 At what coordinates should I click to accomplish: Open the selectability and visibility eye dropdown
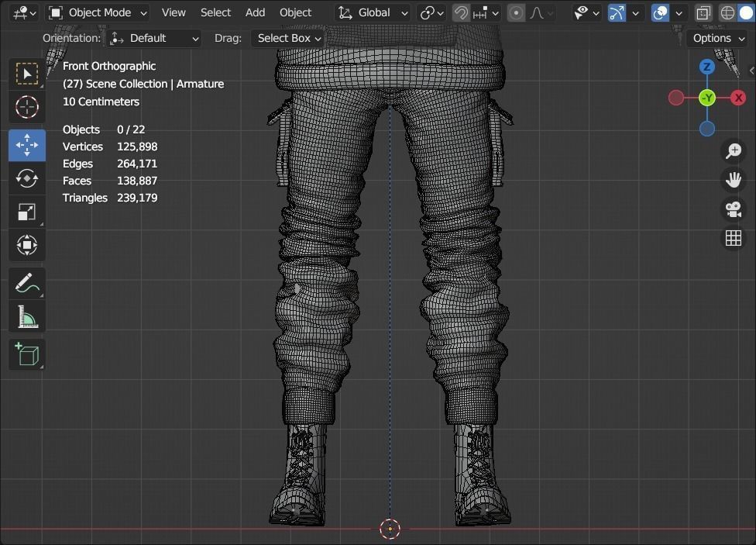586,13
